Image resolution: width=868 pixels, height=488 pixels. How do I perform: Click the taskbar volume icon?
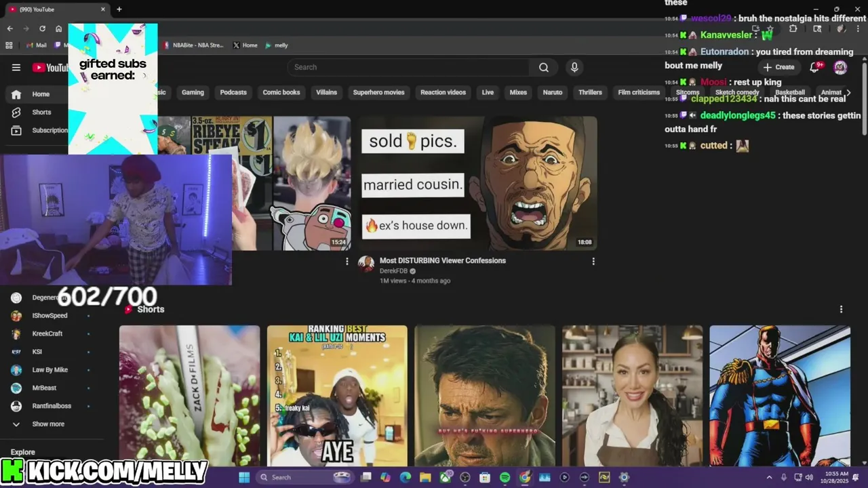[x=809, y=477]
